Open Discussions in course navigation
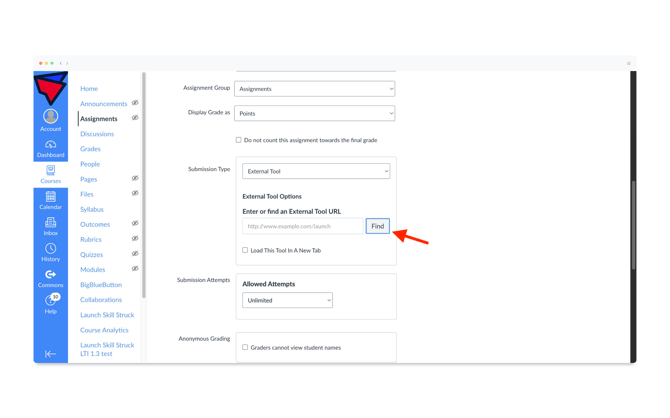670x418 pixels. coord(97,134)
